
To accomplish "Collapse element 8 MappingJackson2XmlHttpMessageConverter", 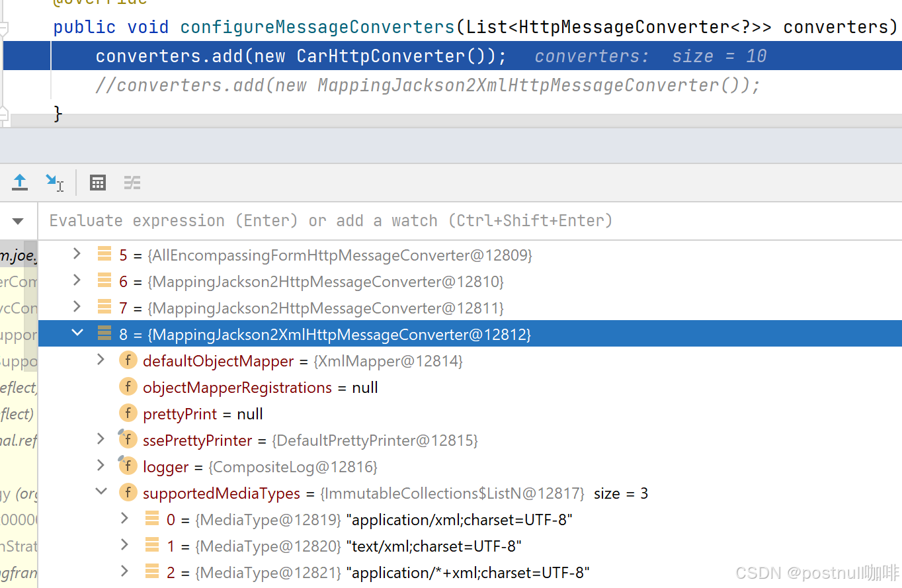I will 77,333.
